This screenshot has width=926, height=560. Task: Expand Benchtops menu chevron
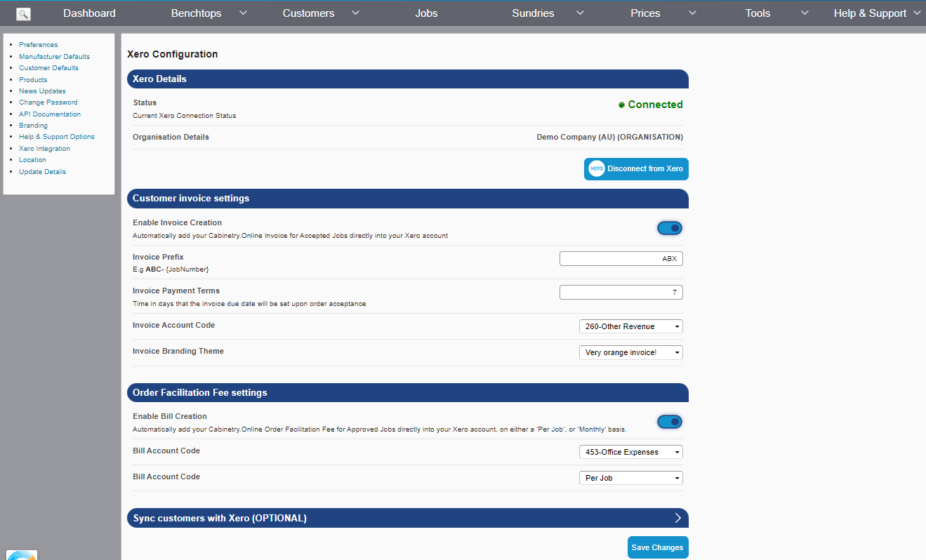(x=243, y=13)
